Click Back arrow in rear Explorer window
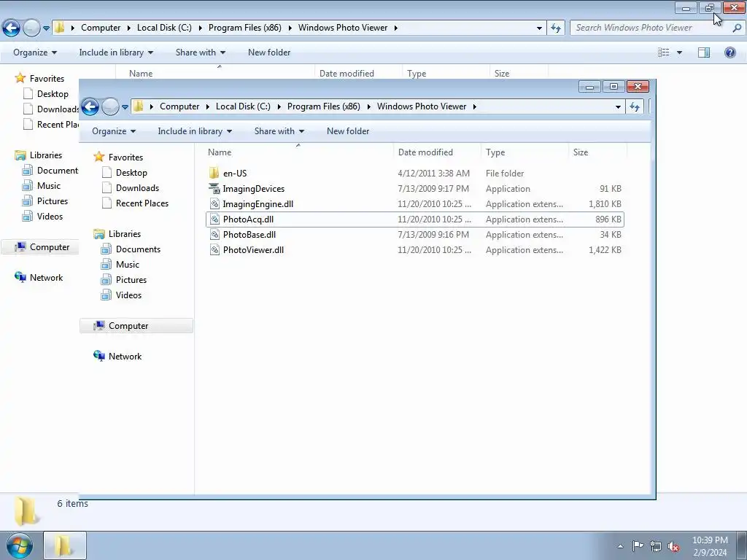 [x=12, y=28]
